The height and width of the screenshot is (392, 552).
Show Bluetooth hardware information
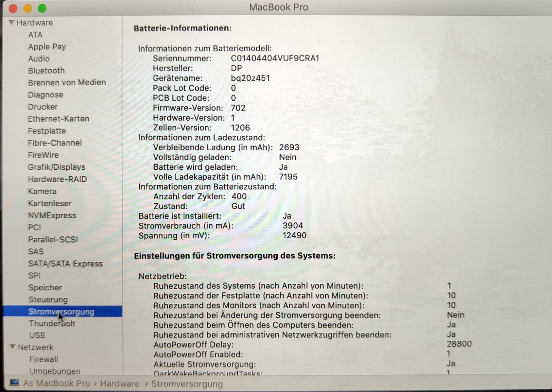coord(46,71)
